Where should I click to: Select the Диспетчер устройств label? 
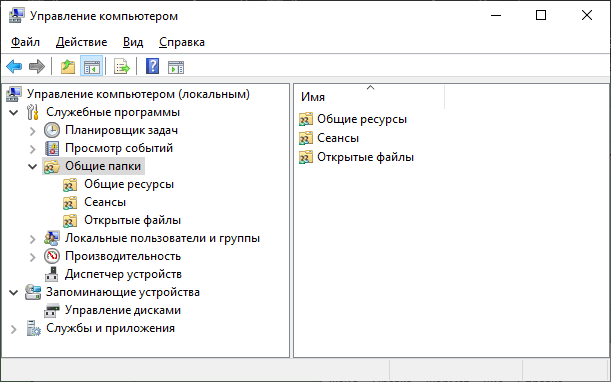point(123,274)
